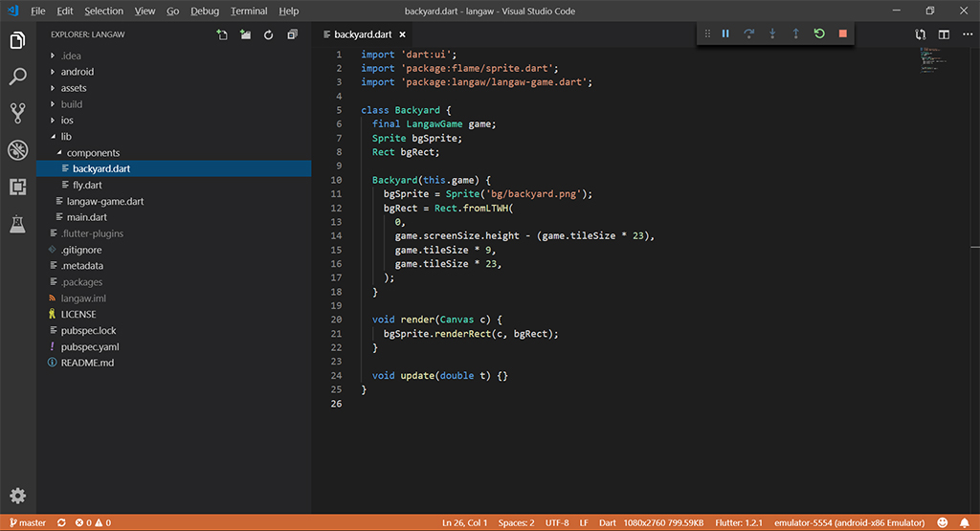Image resolution: width=980 pixels, height=531 pixels.
Task: Open the Source Control view
Action: pyautogui.click(x=17, y=113)
